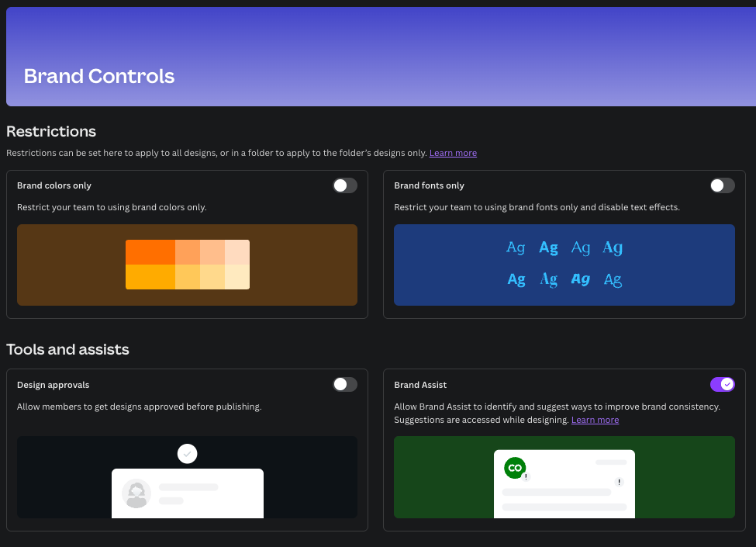The height and width of the screenshot is (547, 756).
Task: Pick the dark orange swatch in top-left of palette
Action: (x=150, y=252)
